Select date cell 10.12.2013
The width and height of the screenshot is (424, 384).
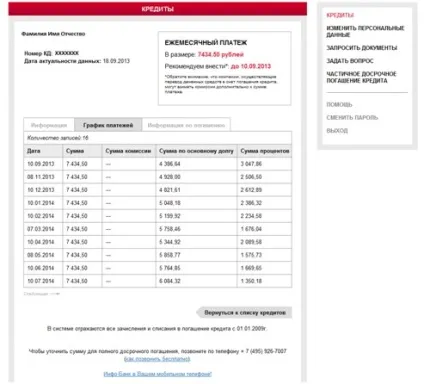pyautogui.click(x=41, y=190)
